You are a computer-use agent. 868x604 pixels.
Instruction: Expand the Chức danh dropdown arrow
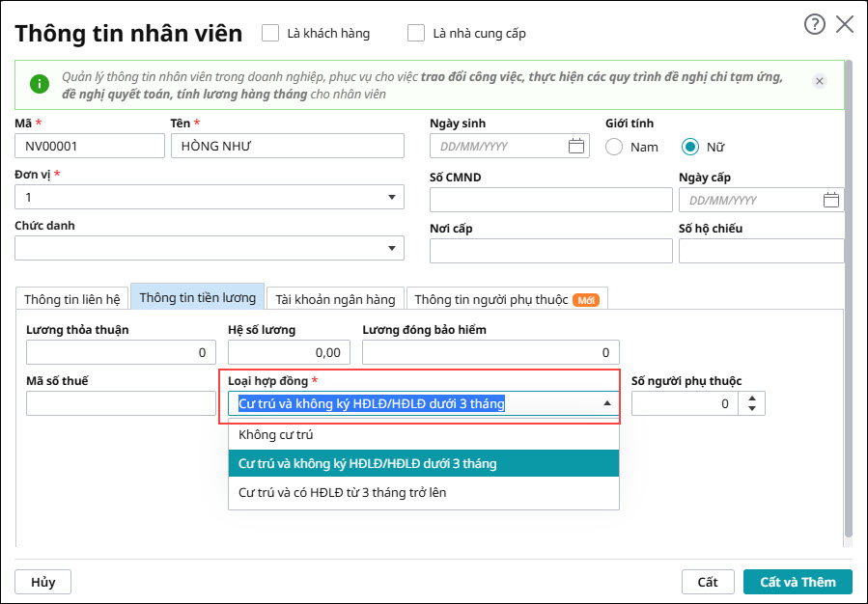click(392, 248)
